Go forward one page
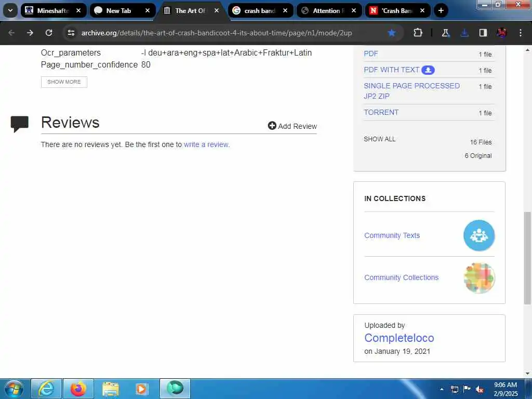This screenshot has height=399, width=532. (30, 33)
